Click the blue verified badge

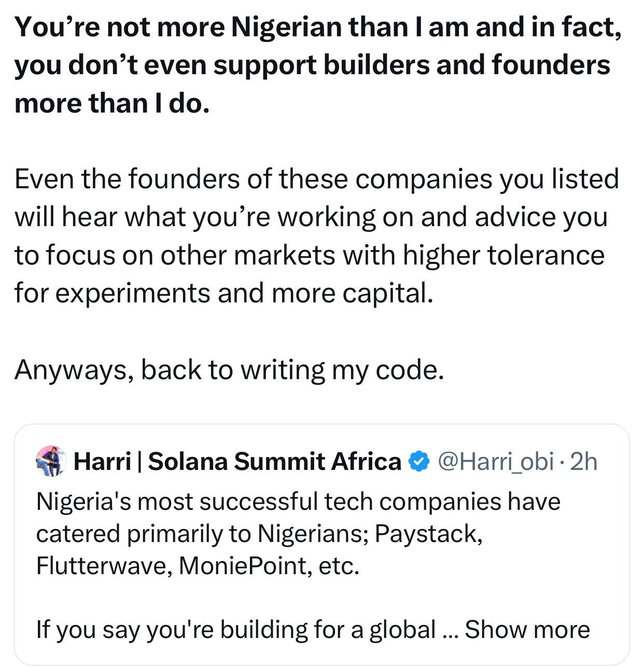tap(419, 461)
